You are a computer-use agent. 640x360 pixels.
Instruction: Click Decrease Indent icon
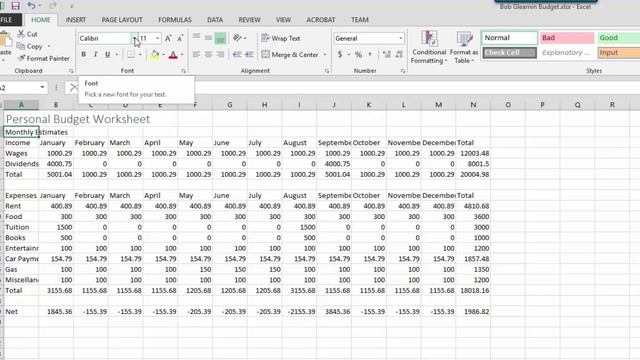[237, 54]
